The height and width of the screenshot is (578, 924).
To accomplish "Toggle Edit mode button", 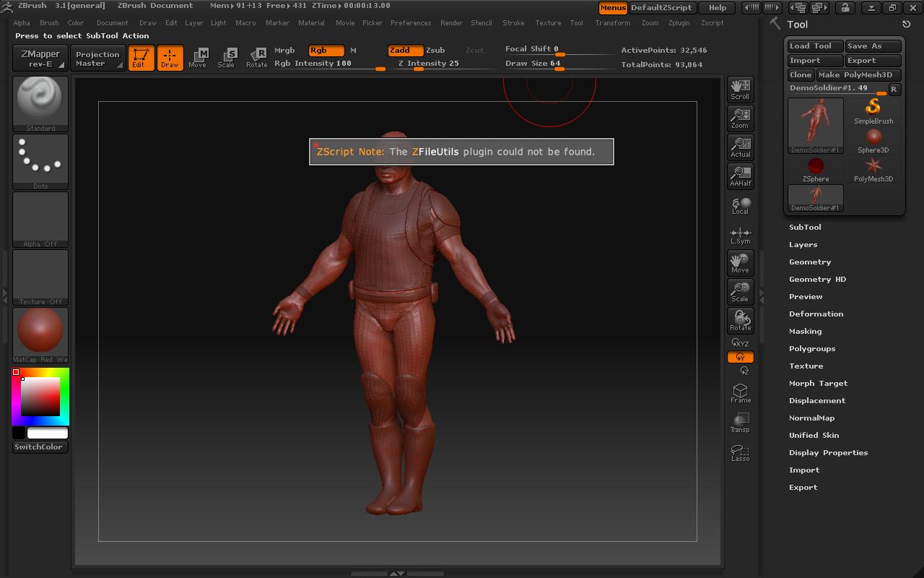I will (141, 58).
